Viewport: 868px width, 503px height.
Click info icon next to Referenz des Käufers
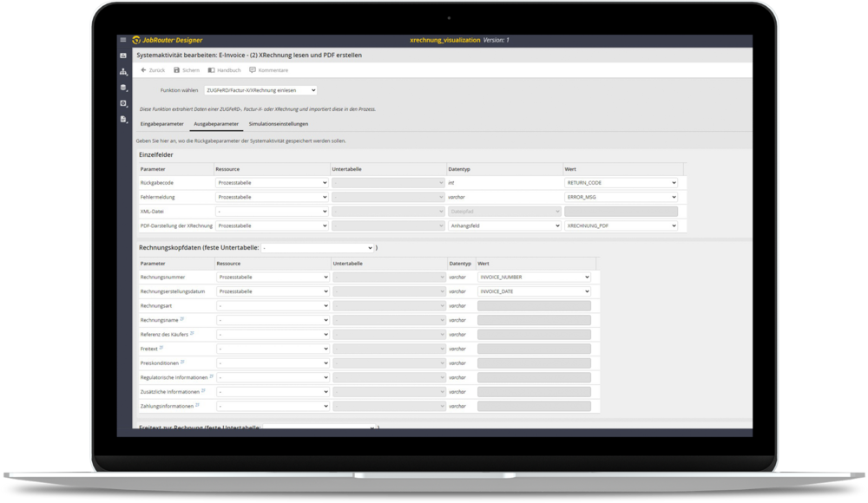pos(192,333)
